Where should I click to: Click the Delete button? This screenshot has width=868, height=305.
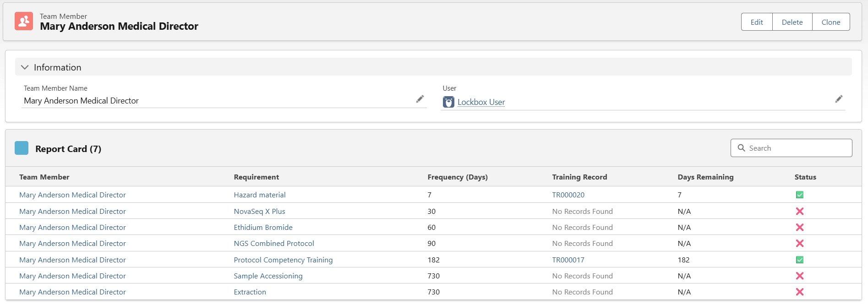792,22
